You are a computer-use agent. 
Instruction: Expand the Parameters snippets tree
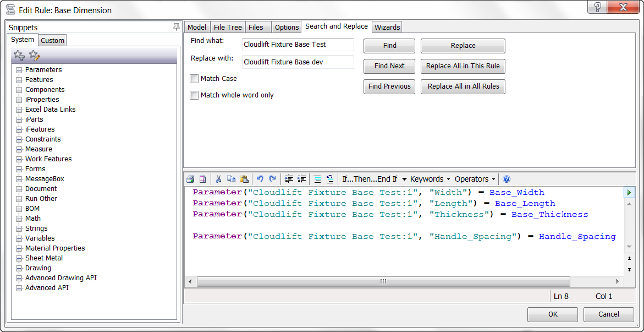coord(18,70)
